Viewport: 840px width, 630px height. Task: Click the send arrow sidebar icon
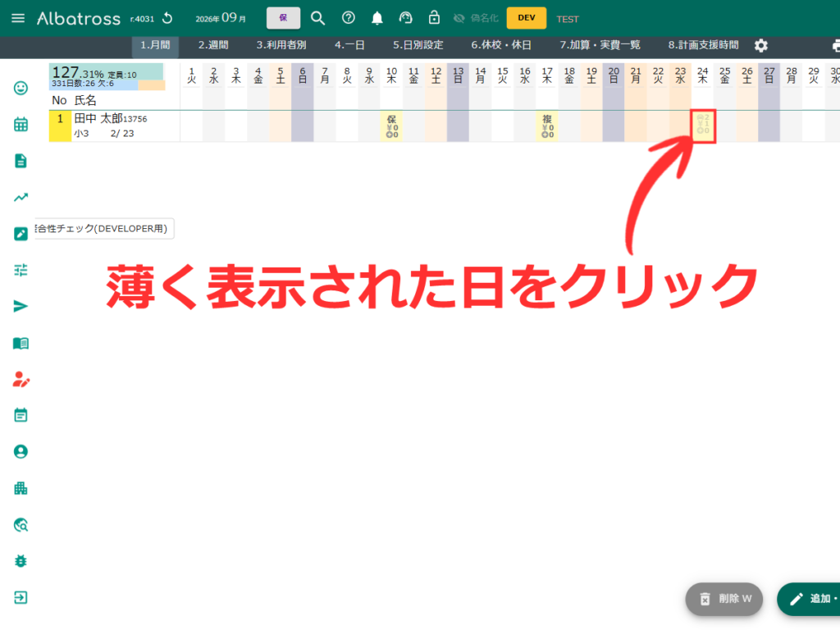pyautogui.click(x=21, y=307)
